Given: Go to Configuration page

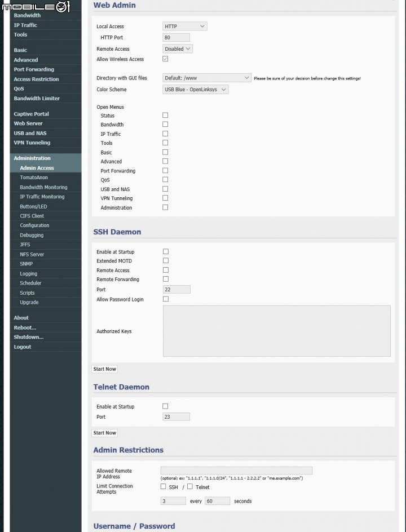Looking at the screenshot, I should [x=46, y=225].
